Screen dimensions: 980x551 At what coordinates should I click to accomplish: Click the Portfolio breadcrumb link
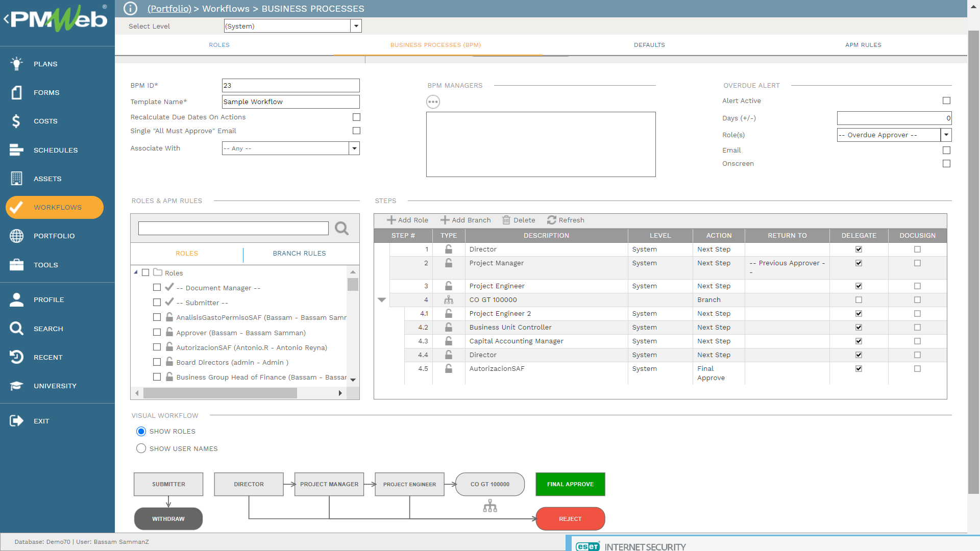tap(169, 9)
